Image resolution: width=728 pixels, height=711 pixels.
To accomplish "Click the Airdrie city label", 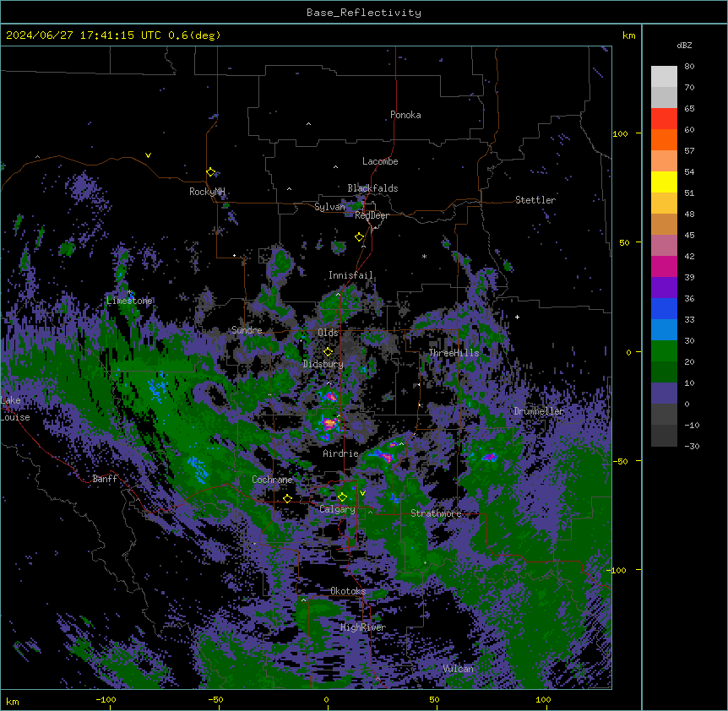I will pos(341,453).
